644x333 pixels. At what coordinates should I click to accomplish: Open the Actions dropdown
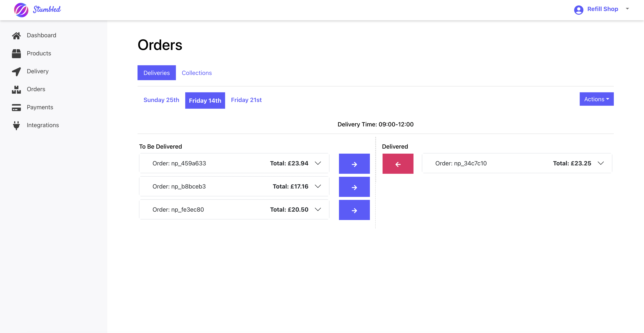click(596, 99)
